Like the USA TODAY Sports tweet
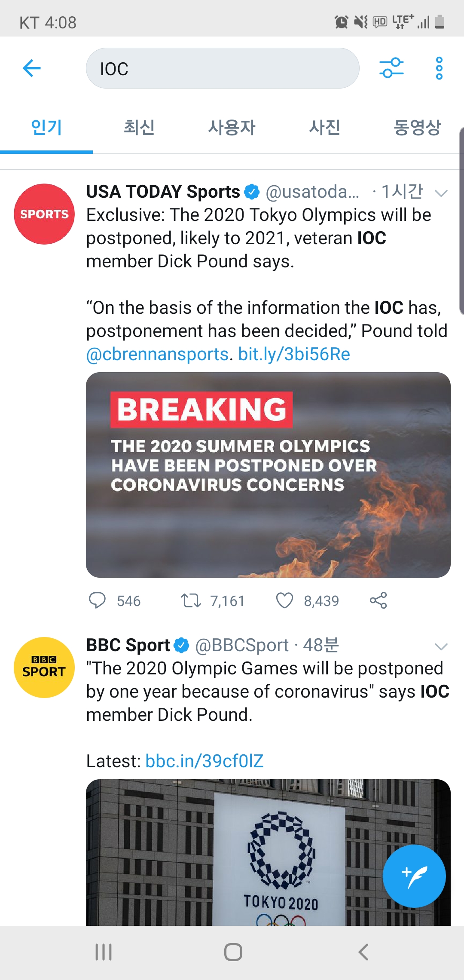This screenshot has height=980, width=464. click(284, 600)
